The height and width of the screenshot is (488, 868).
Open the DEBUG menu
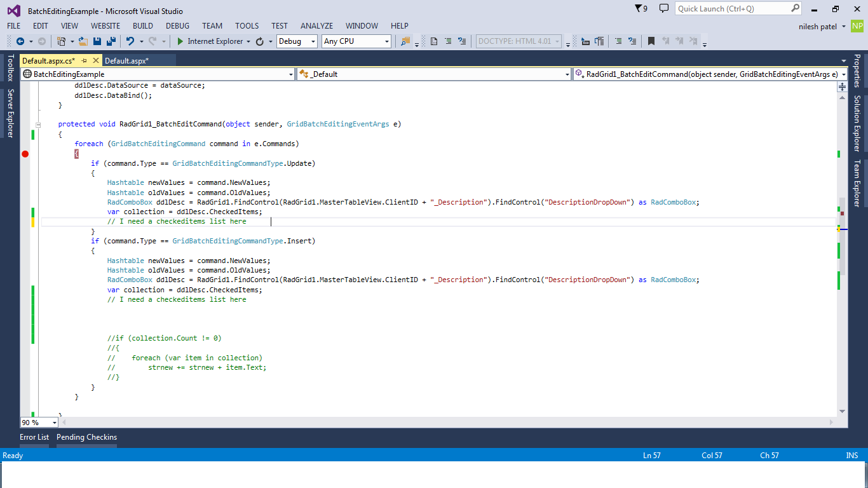pos(177,26)
